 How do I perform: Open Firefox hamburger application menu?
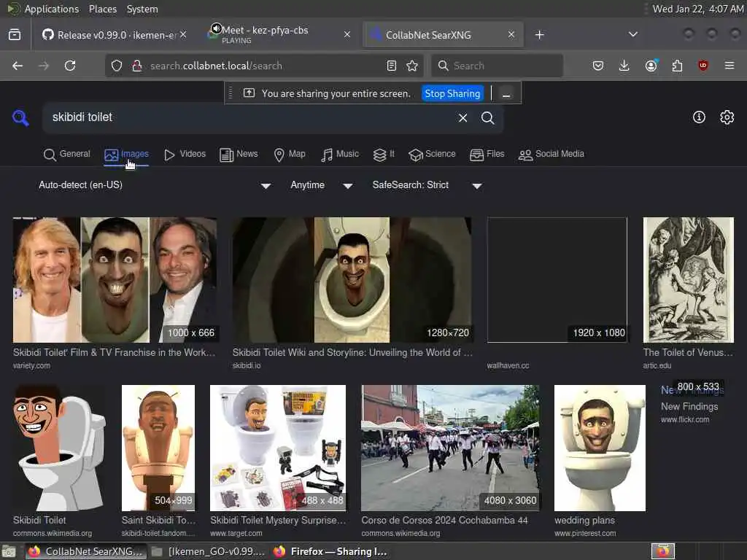click(x=729, y=66)
